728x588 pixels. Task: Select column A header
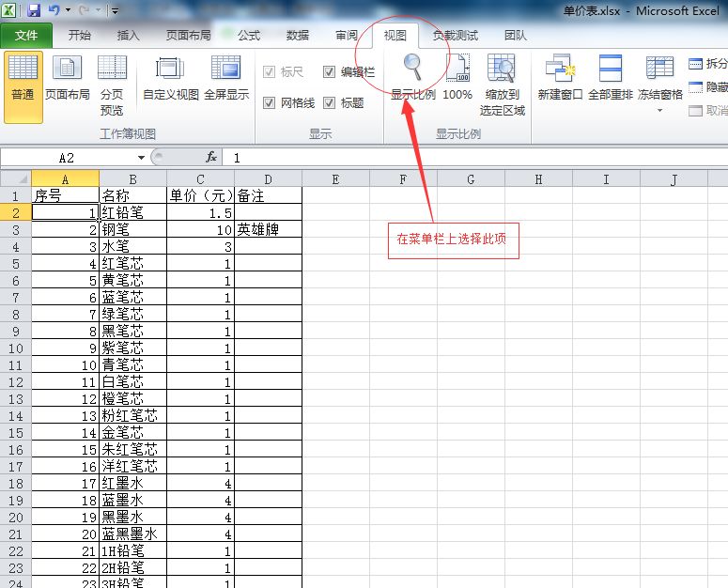(65, 178)
